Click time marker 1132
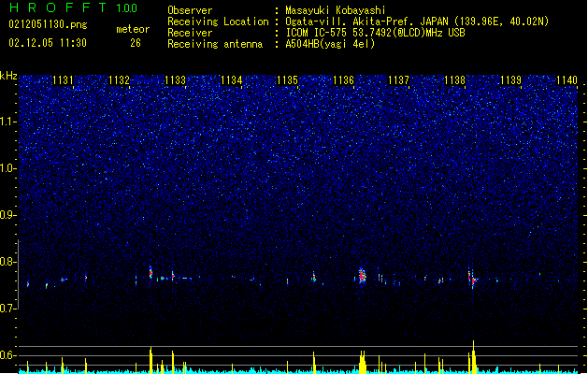 (119, 80)
